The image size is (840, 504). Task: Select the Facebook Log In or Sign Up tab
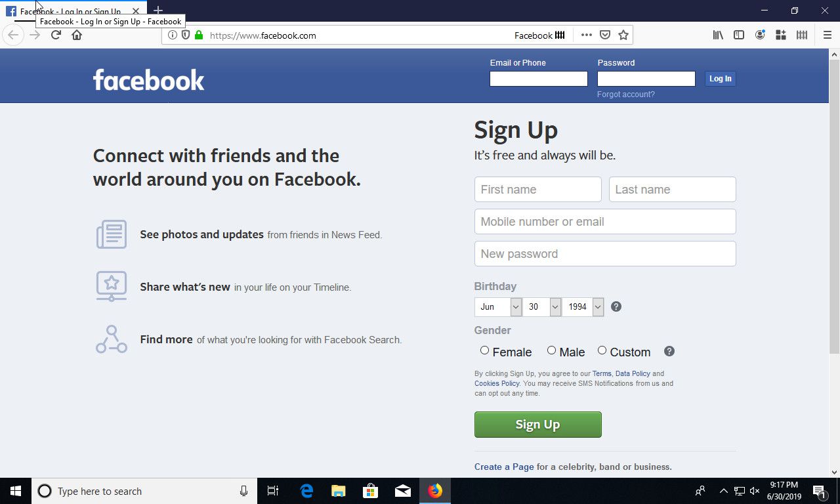(74, 11)
